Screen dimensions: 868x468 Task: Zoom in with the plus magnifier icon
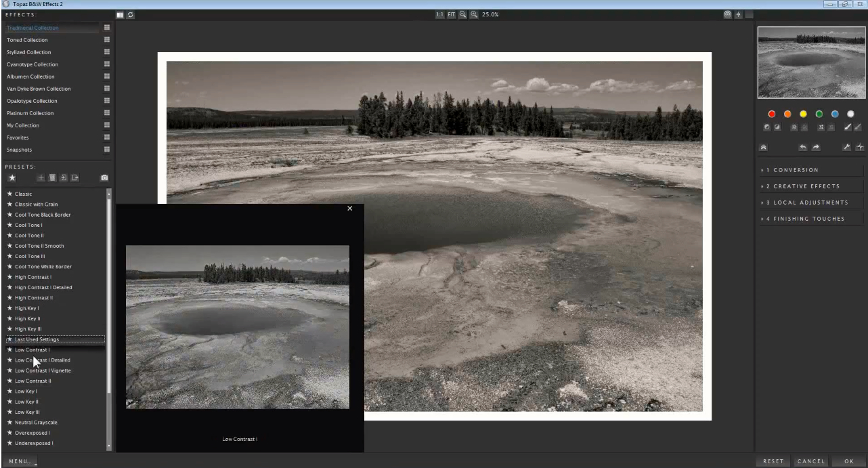474,14
